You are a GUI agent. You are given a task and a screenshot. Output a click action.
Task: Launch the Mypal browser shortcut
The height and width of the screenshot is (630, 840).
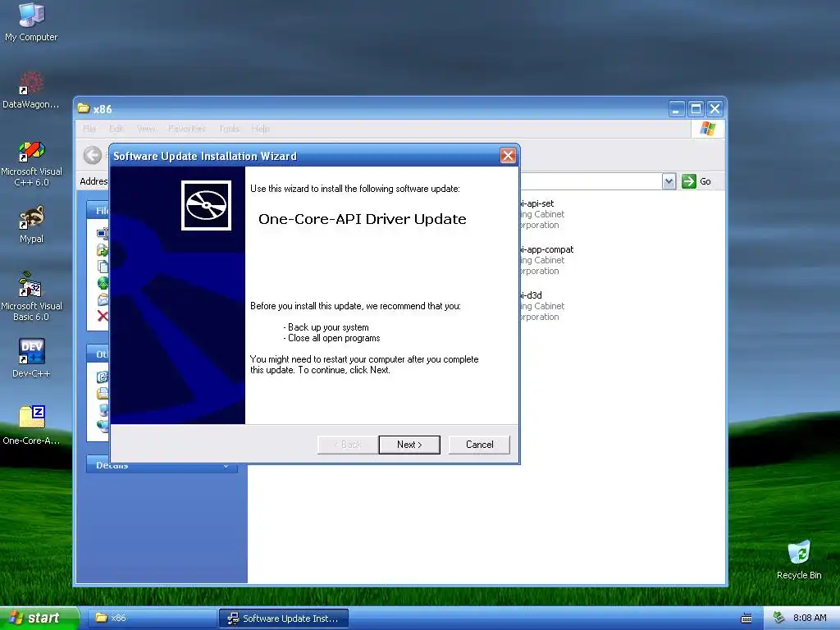click(31, 225)
